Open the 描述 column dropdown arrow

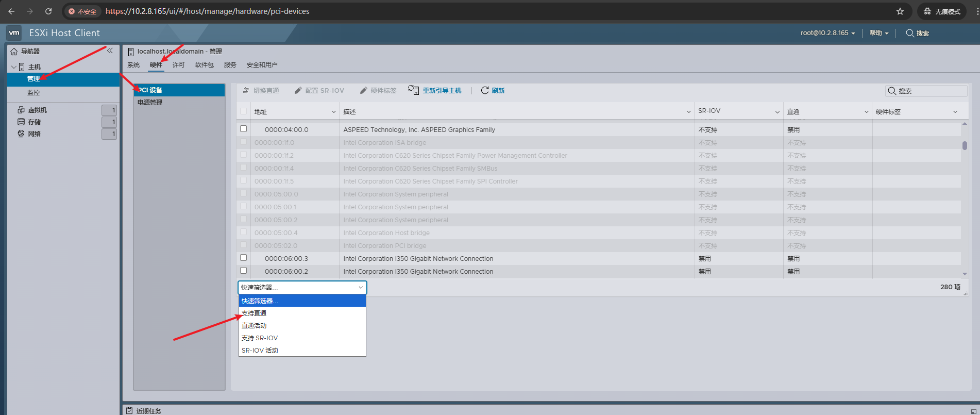[x=689, y=112]
